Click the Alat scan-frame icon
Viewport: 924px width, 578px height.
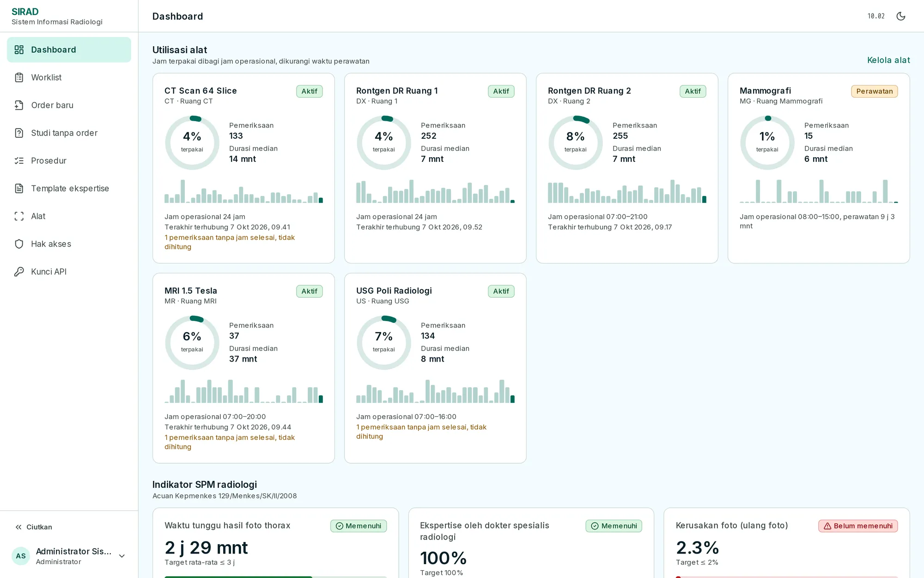[x=19, y=216]
